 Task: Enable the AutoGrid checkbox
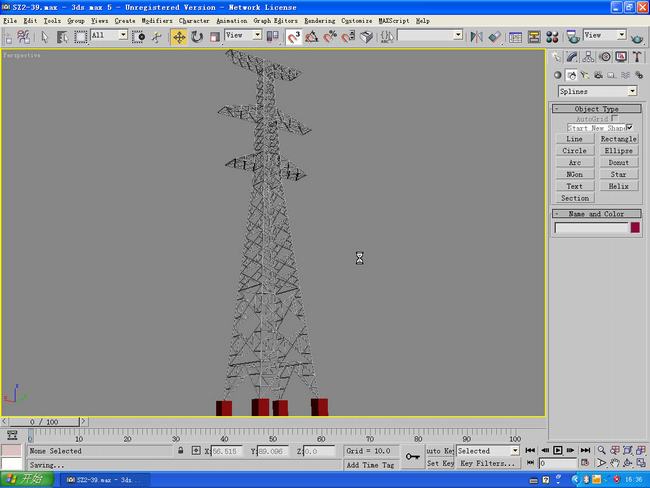615,119
